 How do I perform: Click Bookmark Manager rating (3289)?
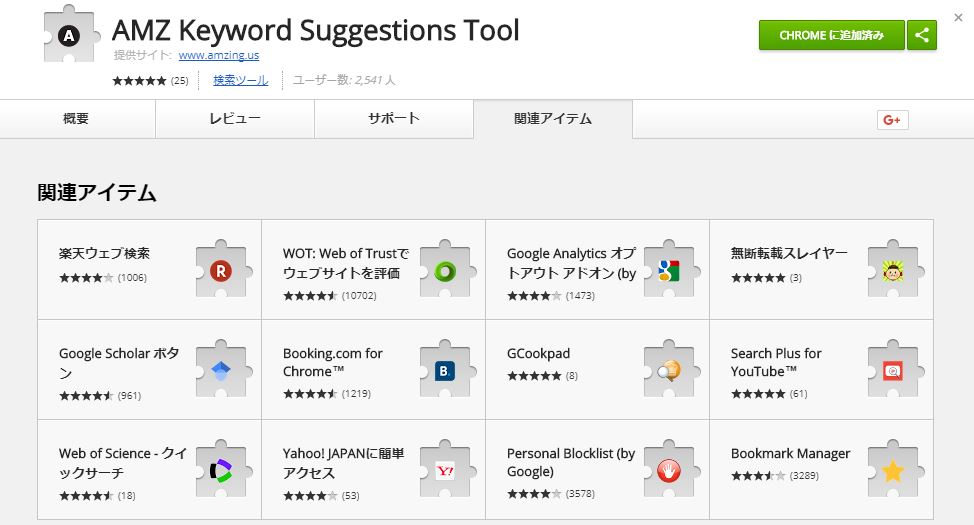(x=775, y=476)
